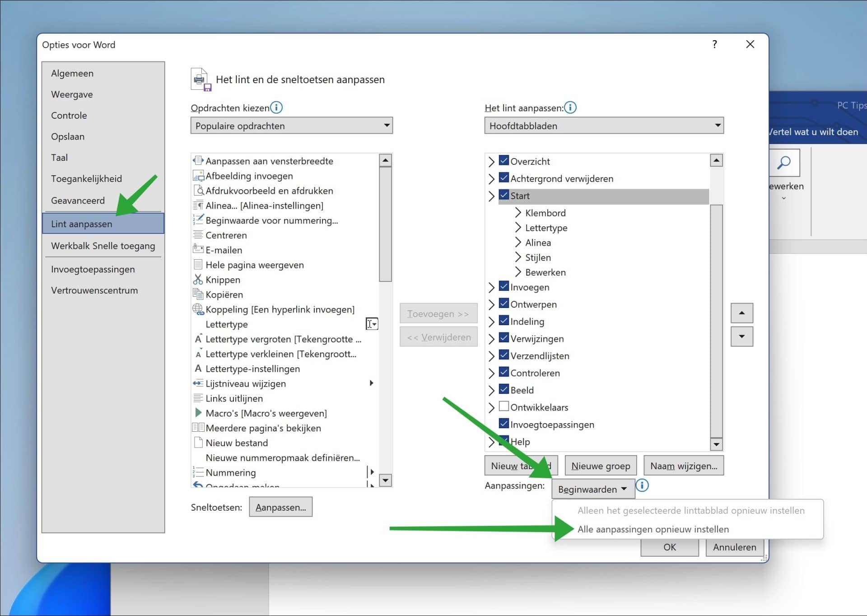Click the Macro's weergeven command icon
The image size is (867, 616).
click(x=199, y=413)
